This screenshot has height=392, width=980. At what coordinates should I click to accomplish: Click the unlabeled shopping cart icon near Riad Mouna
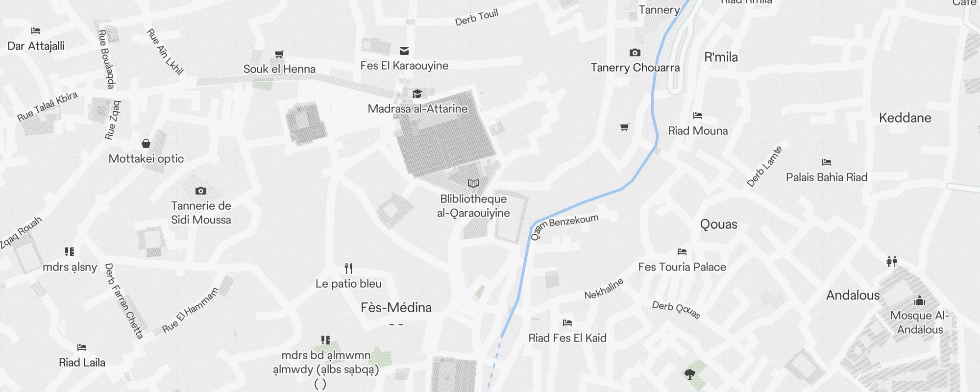pyautogui.click(x=625, y=127)
